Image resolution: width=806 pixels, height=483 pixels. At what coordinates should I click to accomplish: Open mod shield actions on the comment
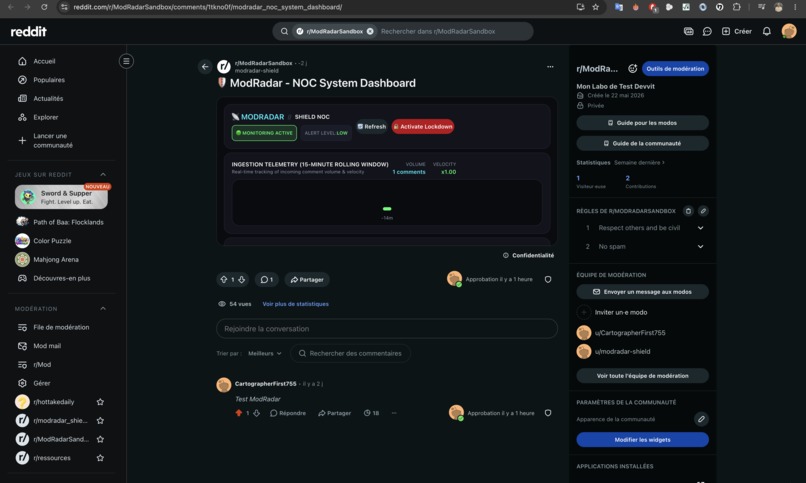548,413
